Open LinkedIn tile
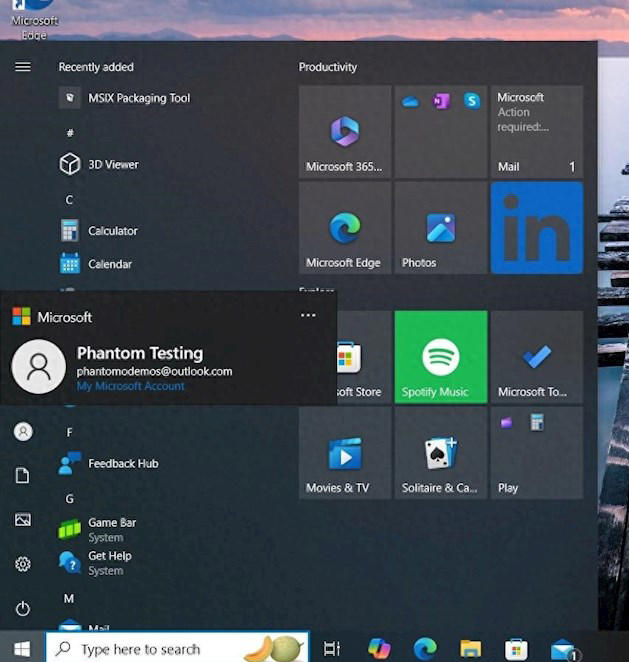The width and height of the screenshot is (629, 662). 537,228
